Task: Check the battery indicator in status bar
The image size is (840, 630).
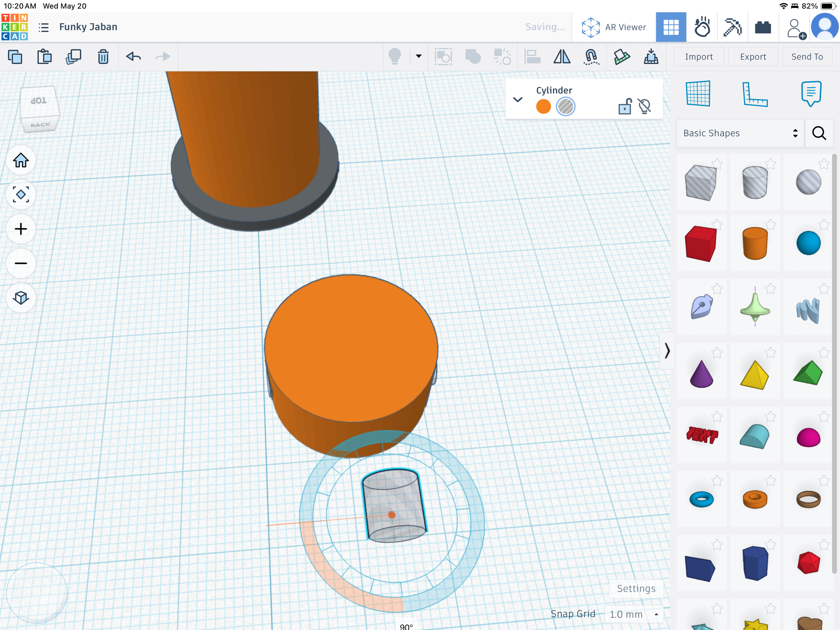Action: [x=828, y=6]
